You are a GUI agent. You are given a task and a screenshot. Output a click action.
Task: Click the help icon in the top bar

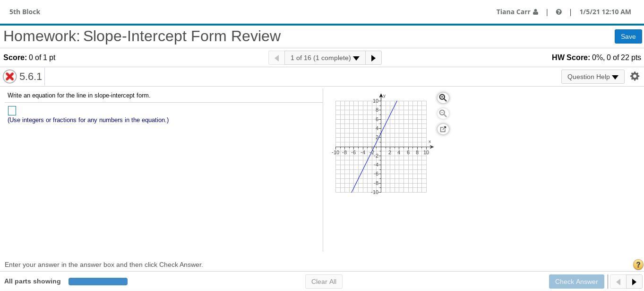558,12
